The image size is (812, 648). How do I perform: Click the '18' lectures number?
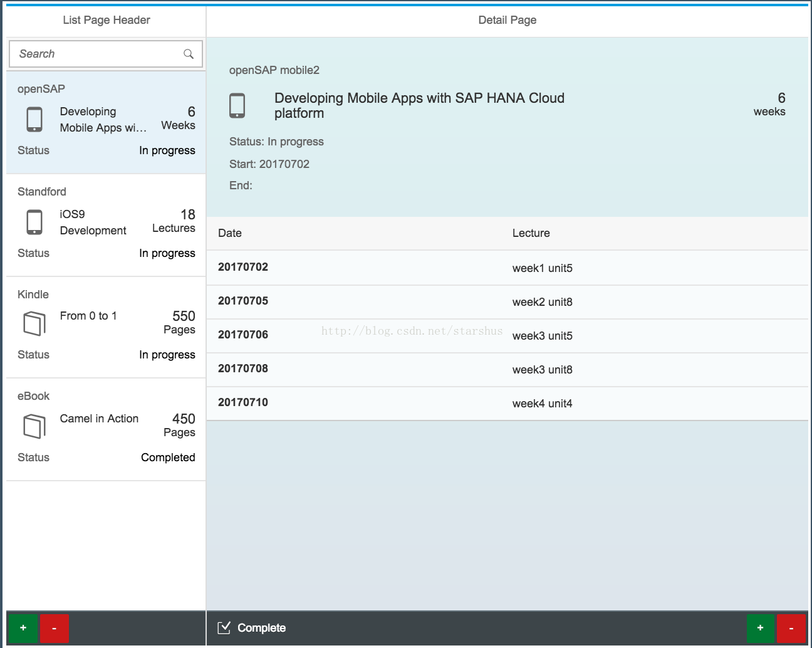[x=188, y=214]
